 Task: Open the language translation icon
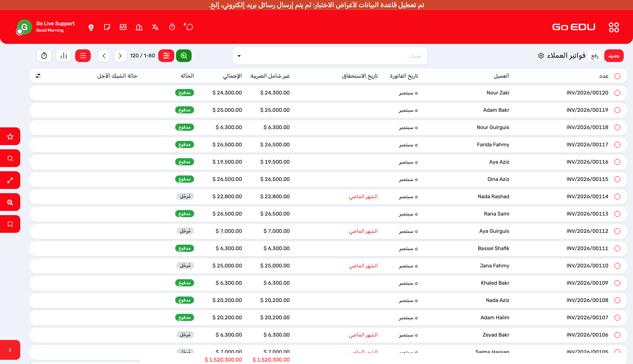tap(155, 27)
